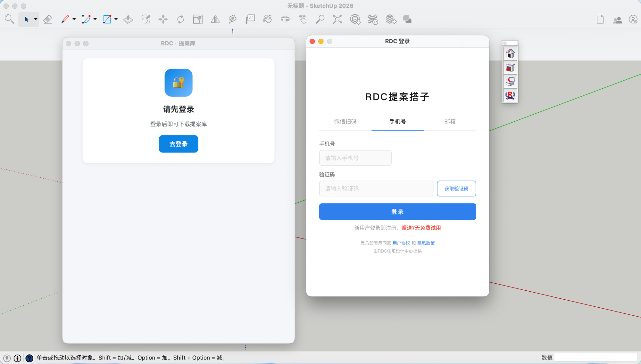
Task: Select the Offset tool
Action: (x=146, y=19)
